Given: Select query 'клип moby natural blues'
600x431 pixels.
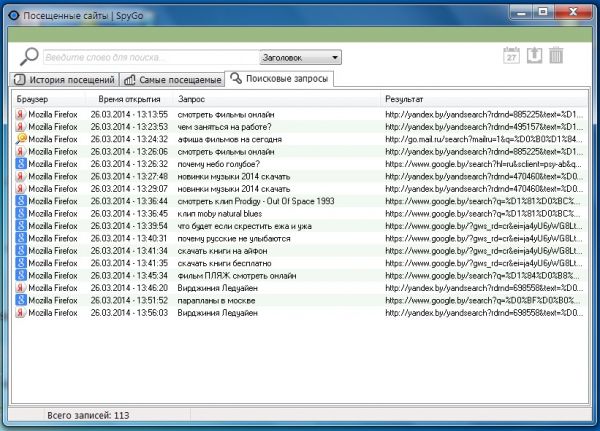Looking at the screenshot, I should [220, 214].
